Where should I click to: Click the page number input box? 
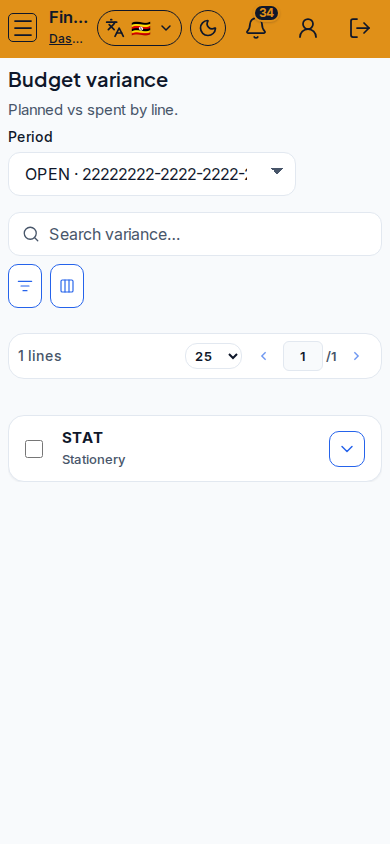(x=303, y=356)
